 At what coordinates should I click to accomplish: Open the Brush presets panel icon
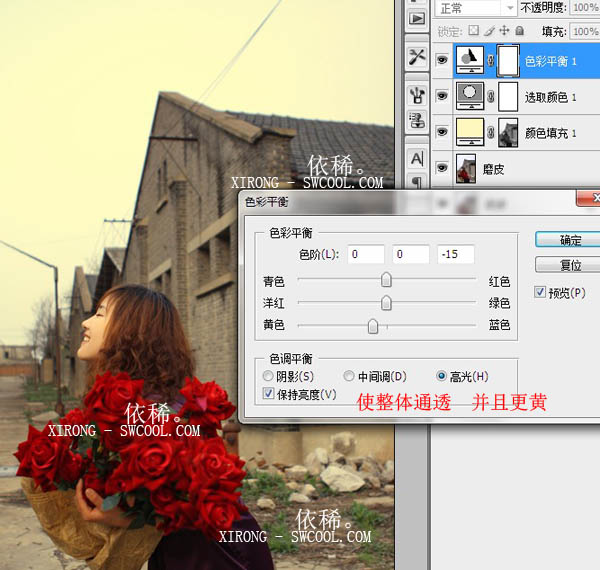pos(417,95)
